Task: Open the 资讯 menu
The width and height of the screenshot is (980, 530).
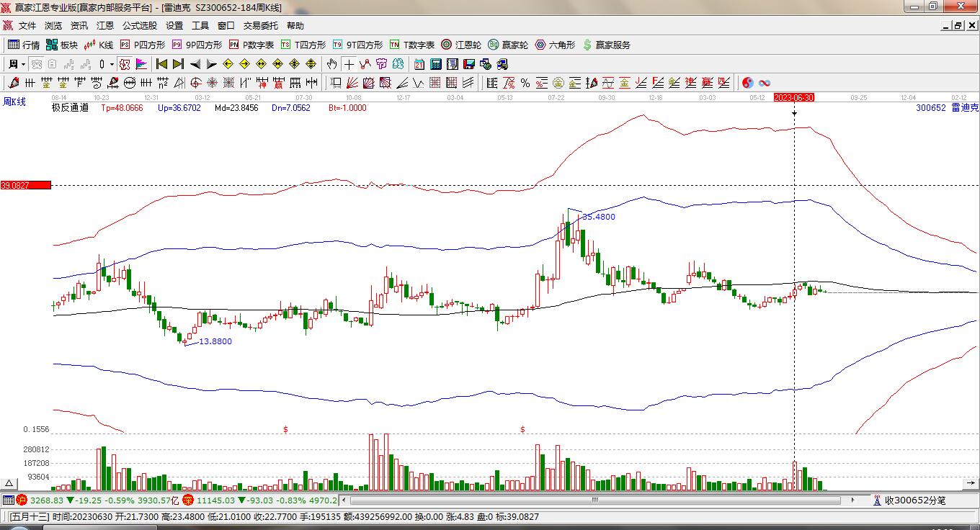Action: [x=79, y=26]
